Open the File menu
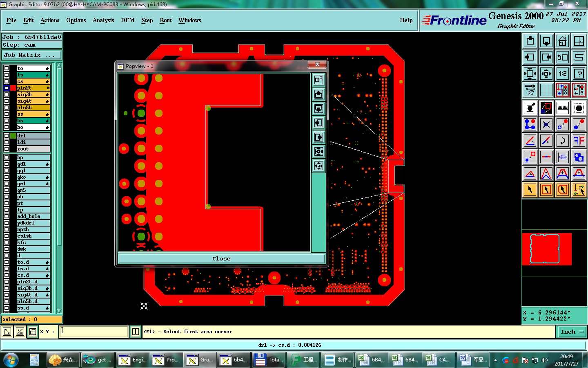This screenshot has height=368, width=588. [x=11, y=20]
